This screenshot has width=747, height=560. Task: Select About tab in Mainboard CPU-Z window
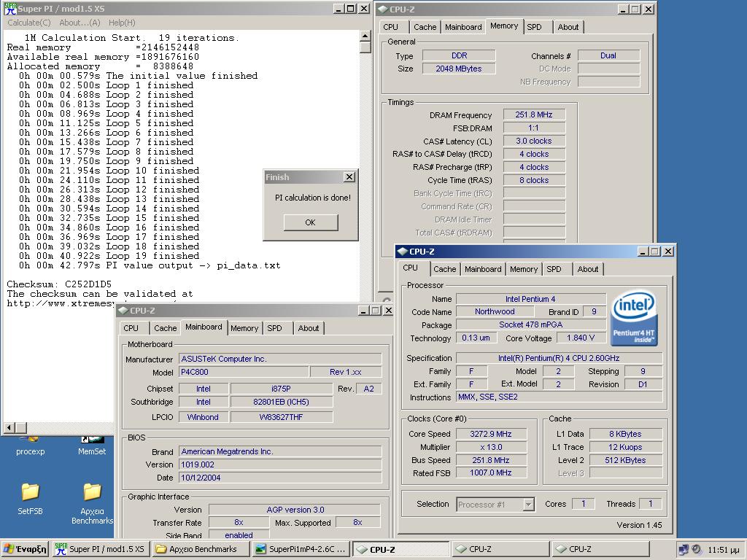click(309, 328)
